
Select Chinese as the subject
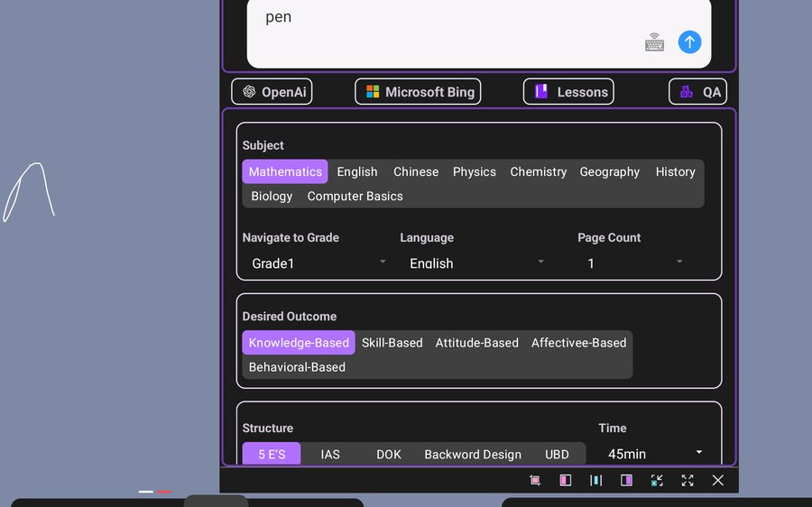pos(416,171)
